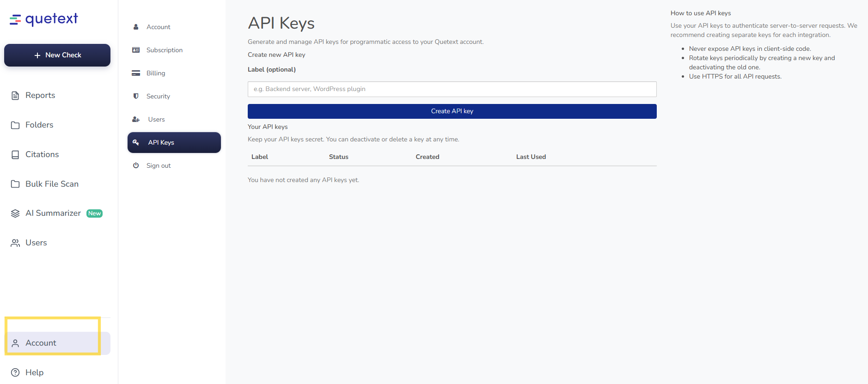This screenshot has height=384, width=868.
Task: Select Account in bottom-left sidebar
Action: tap(41, 343)
